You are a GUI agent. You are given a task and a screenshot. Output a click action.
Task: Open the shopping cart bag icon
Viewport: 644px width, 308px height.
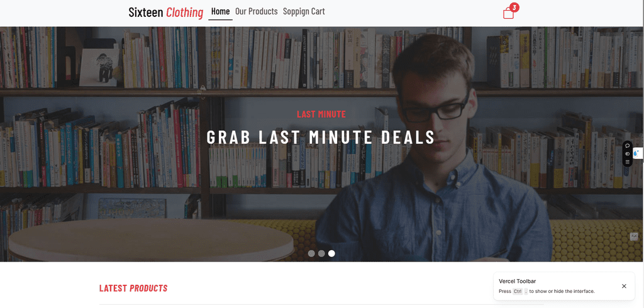[x=508, y=13]
